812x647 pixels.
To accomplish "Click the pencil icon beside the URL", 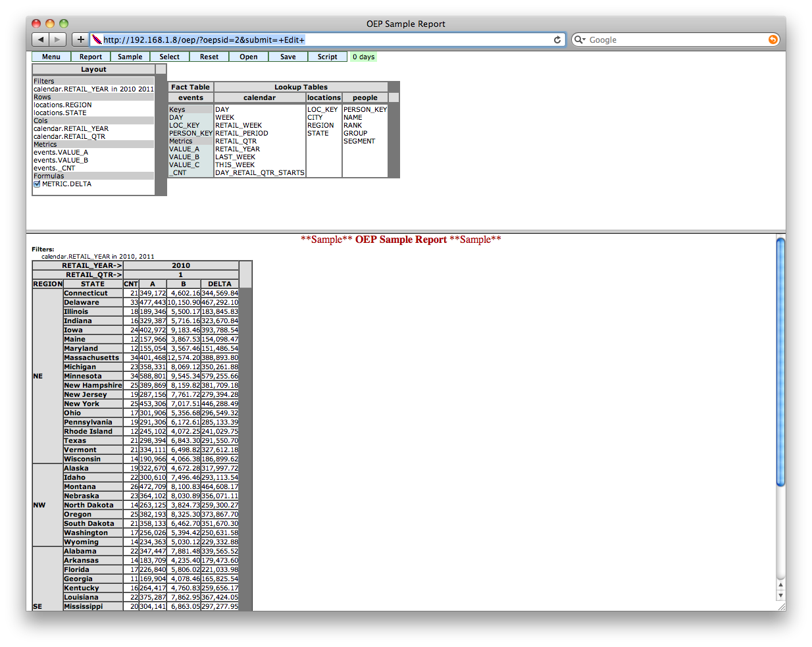I will [96, 39].
